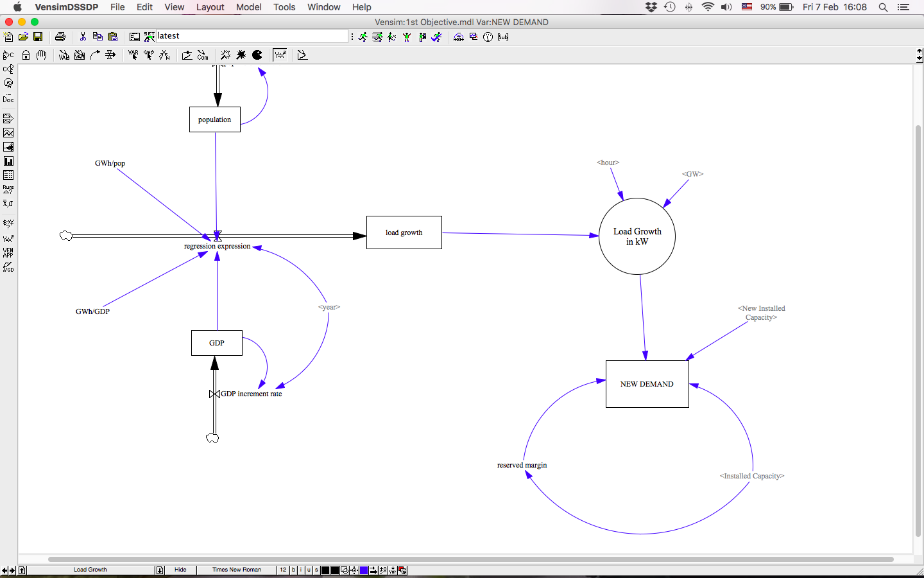Click the Statistics (x̄,σ) tool
The image size is (924, 578).
click(x=8, y=204)
